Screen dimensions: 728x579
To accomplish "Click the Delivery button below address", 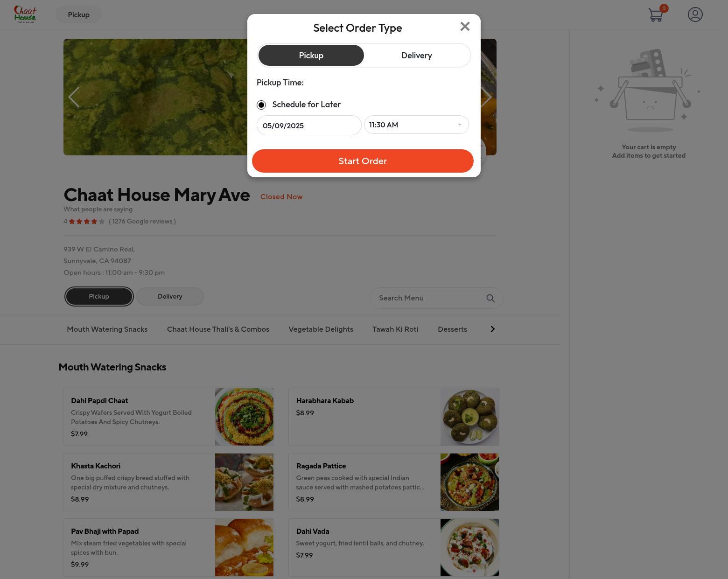I will click(x=170, y=296).
